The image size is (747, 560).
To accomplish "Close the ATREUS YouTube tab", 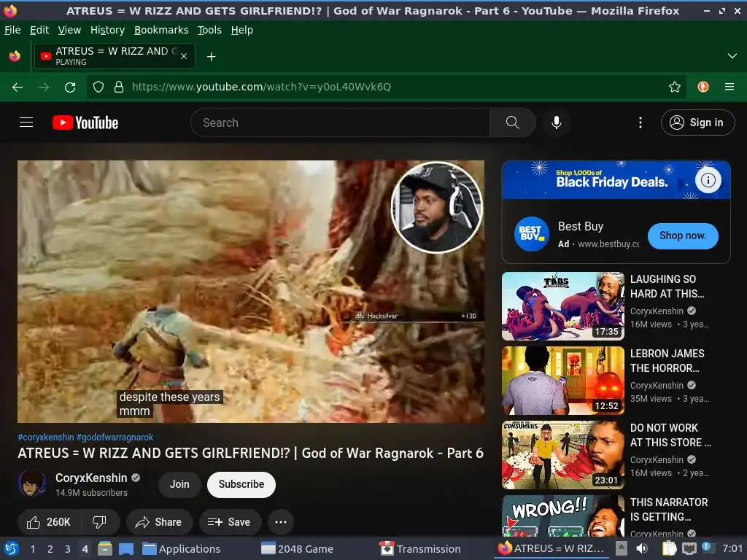I will (184, 56).
